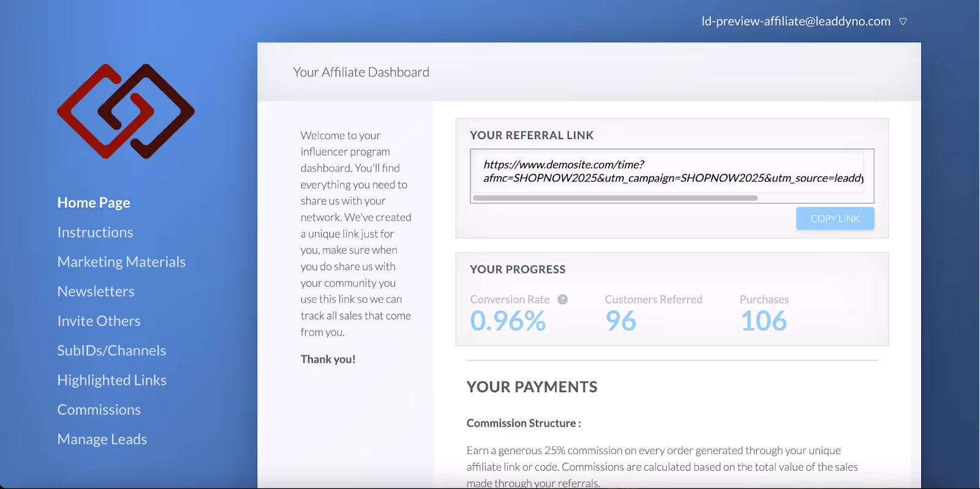Screen dimensions: 980x489
Task: Go to Home Page in sidebar
Action: pyautogui.click(x=94, y=203)
